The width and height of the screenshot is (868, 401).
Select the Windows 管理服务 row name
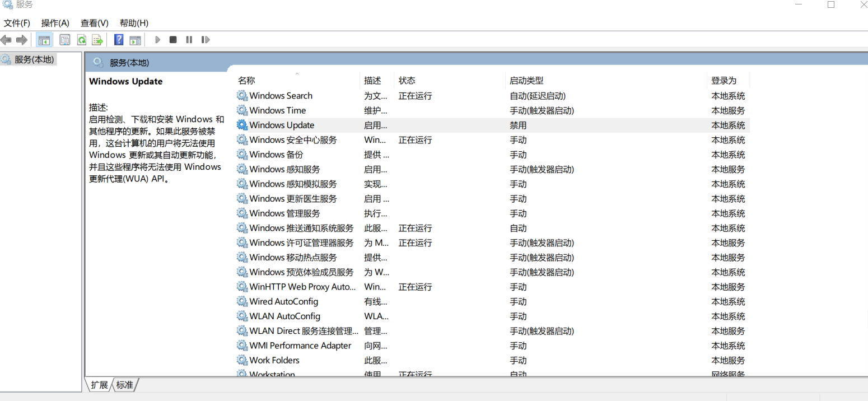pyautogui.click(x=284, y=213)
